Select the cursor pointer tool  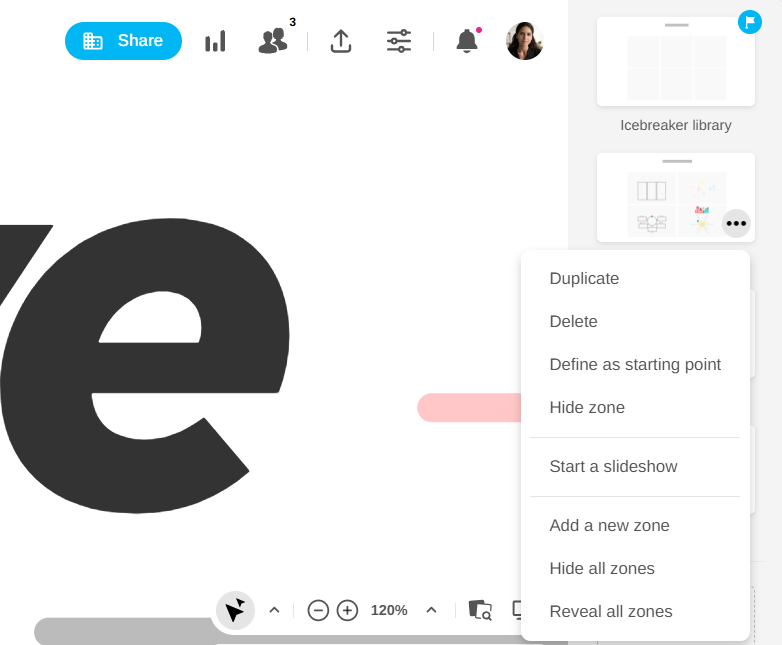tap(235, 610)
